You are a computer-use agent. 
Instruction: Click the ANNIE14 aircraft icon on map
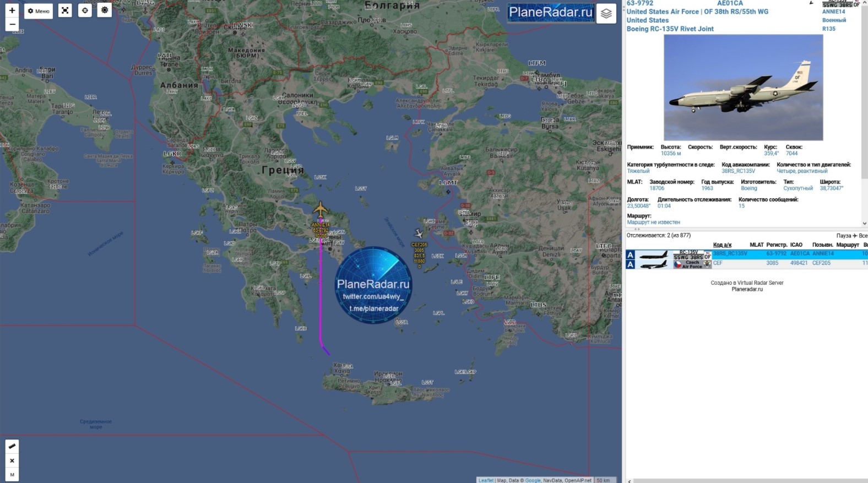point(321,210)
